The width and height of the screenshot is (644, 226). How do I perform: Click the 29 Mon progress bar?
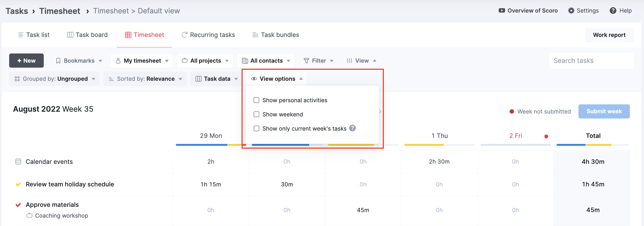click(211, 145)
